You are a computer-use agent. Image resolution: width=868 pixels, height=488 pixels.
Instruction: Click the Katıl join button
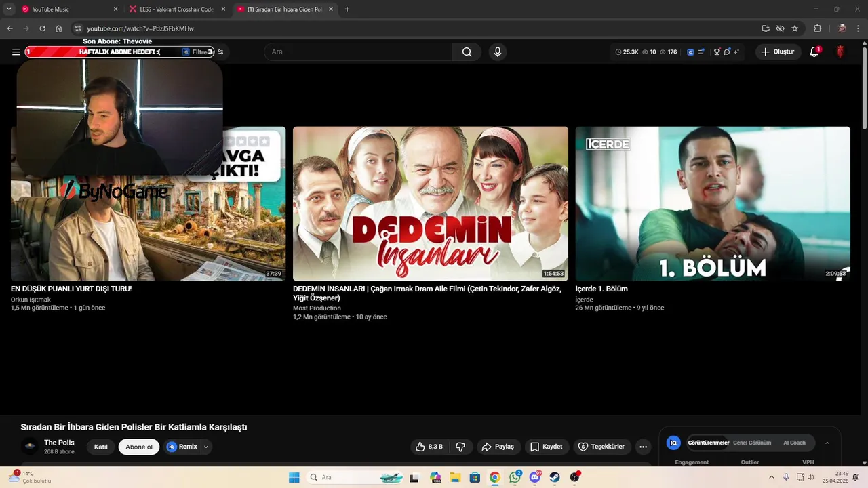point(101,447)
